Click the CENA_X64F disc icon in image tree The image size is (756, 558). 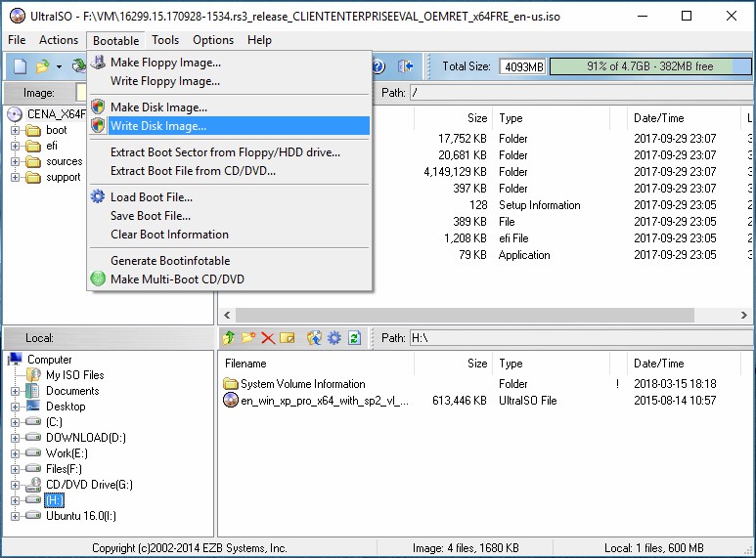click(x=15, y=114)
